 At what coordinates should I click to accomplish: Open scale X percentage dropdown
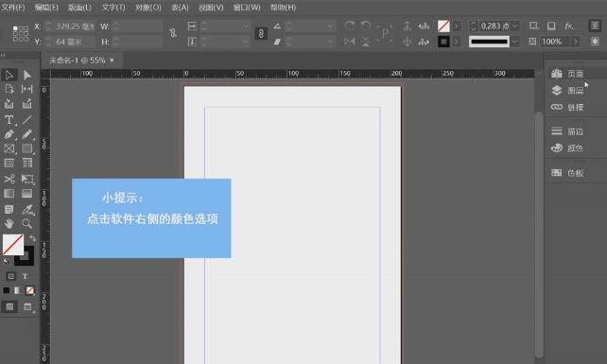point(246,26)
